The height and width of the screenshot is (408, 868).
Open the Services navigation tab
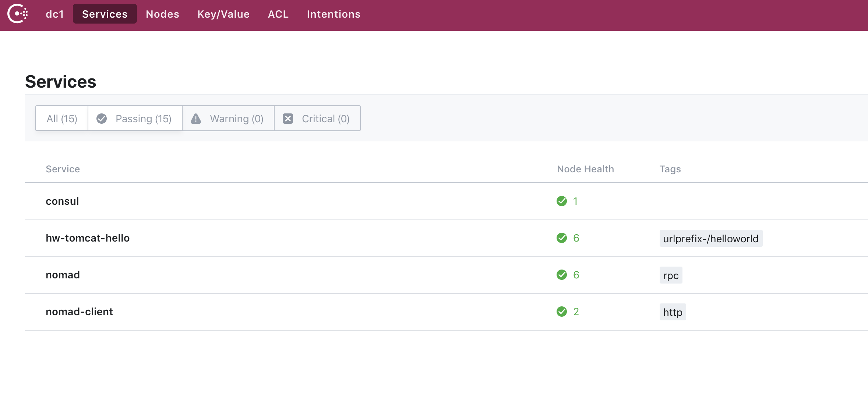(105, 14)
